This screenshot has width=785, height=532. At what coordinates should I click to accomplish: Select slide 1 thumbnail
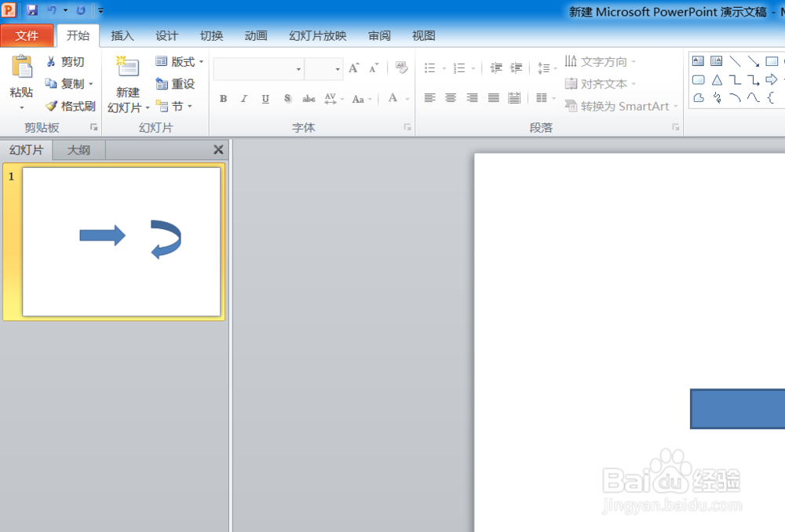121,242
